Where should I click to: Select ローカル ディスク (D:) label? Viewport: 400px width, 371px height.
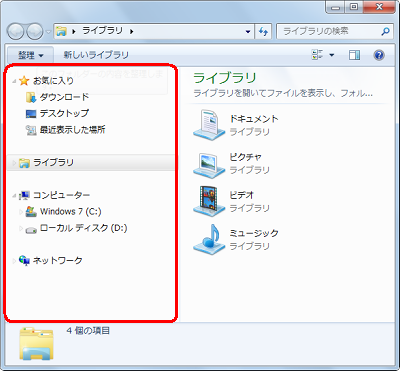tap(83, 228)
